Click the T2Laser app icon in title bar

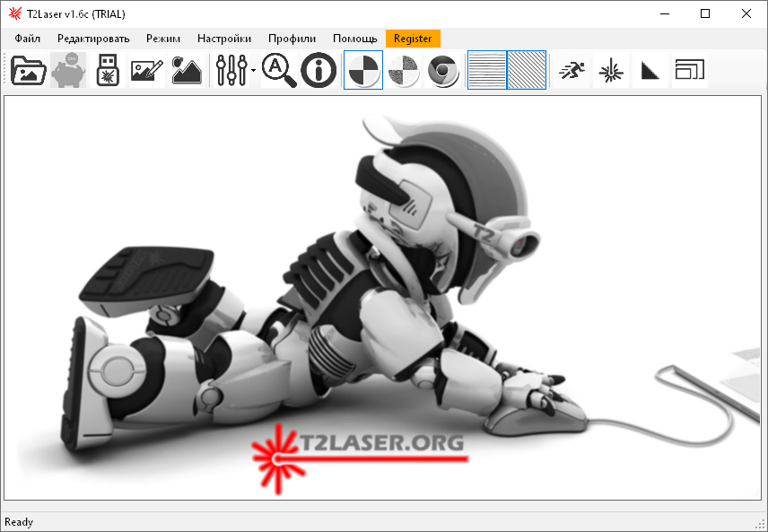coord(15,13)
